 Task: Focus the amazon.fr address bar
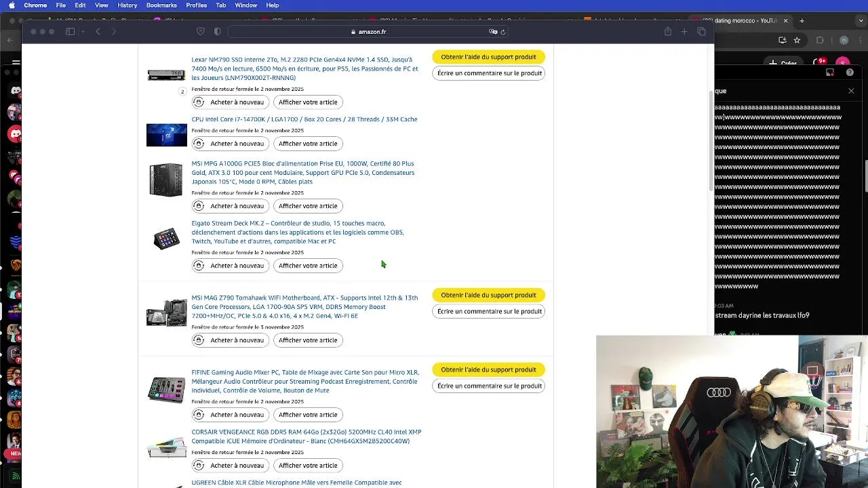pos(370,32)
